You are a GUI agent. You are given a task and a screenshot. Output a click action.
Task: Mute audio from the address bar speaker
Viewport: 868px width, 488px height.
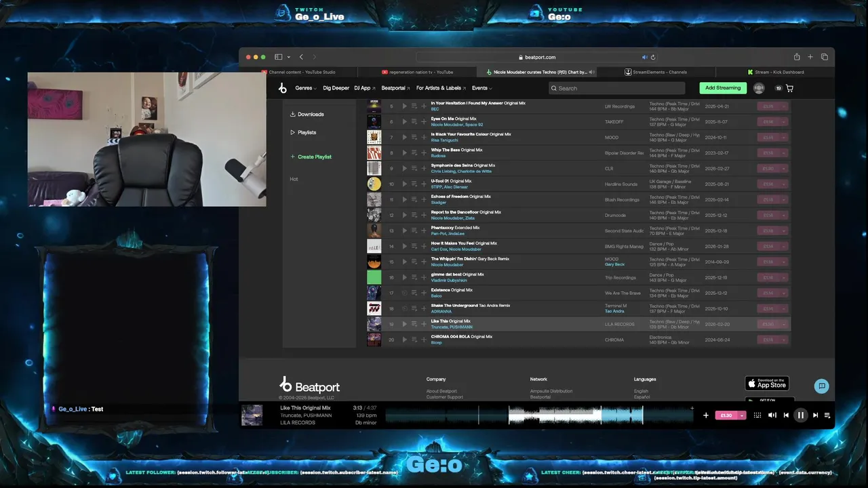click(645, 57)
